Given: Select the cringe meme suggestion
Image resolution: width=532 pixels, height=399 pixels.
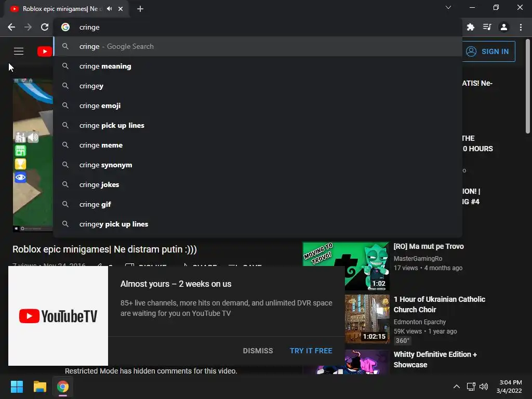Looking at the screenshot, I should (258, 145).
